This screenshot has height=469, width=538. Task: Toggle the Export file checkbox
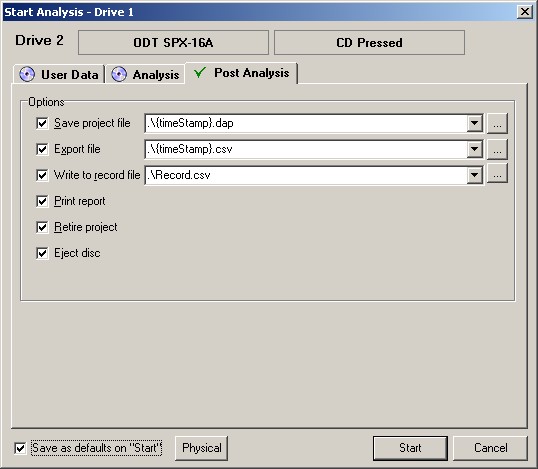(42, 149)
